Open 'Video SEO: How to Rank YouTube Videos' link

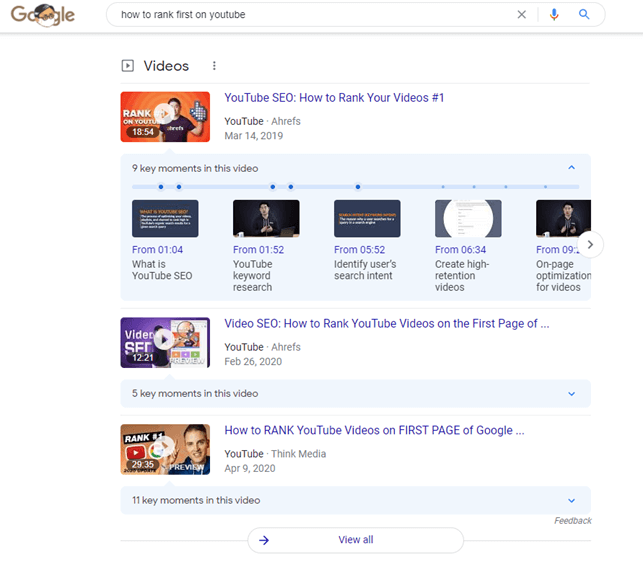tap(387, 323)
